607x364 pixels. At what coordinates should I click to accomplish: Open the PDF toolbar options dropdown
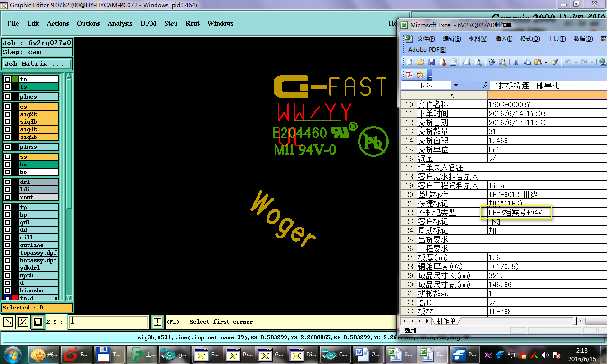click(x=430, y=76)
